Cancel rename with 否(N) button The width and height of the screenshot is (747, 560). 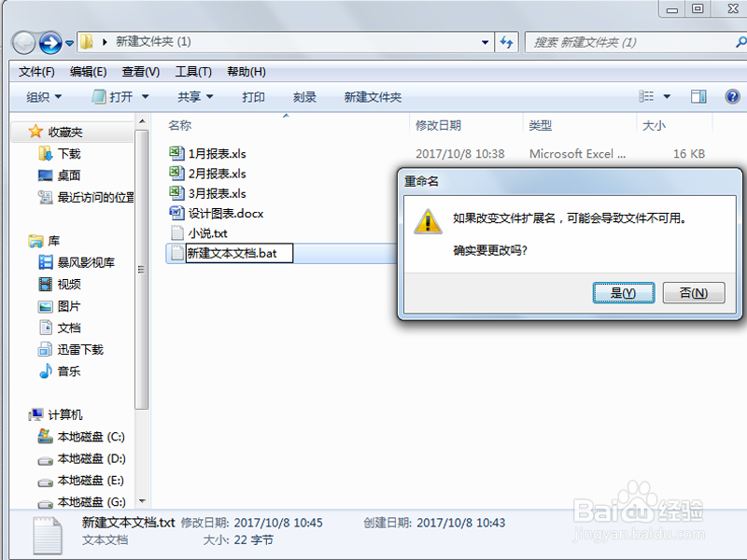(x=694, y=293)
